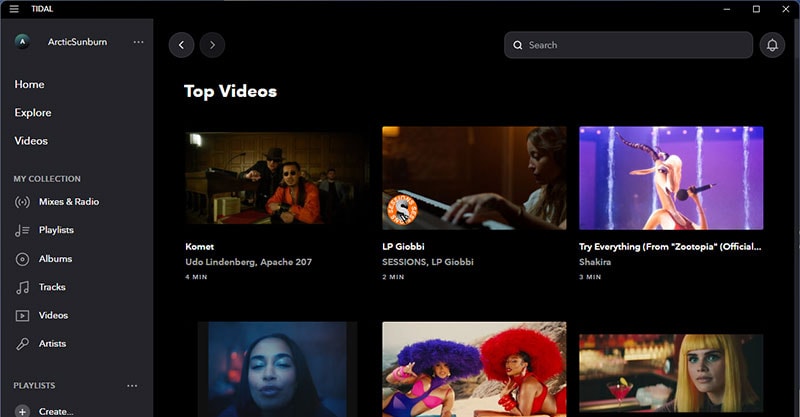This screenshot has width=800, height=417.
Task: Play the Komet video thumbnail
Action: pyautogui.click(x=277, y=178)
